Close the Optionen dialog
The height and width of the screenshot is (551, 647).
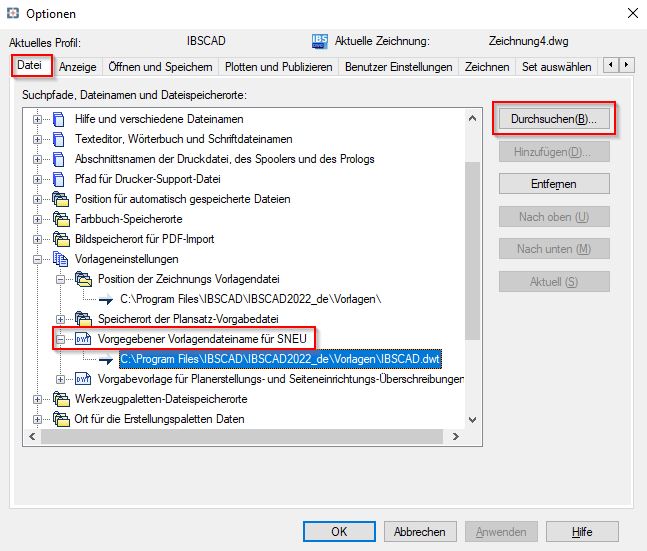tap(633, 13)
